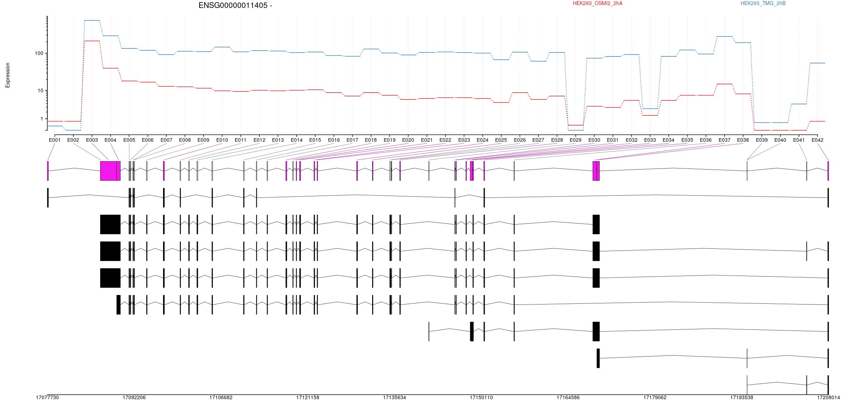Click exon label E019
The image size is (868, 405).
[x=390, y=140]
